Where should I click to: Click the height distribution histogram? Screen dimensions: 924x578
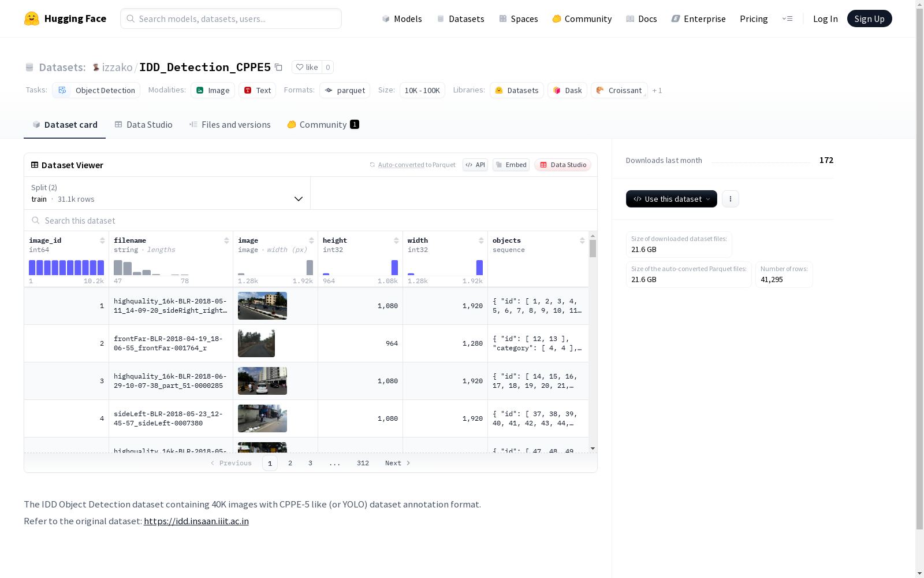tap(360, 268)
